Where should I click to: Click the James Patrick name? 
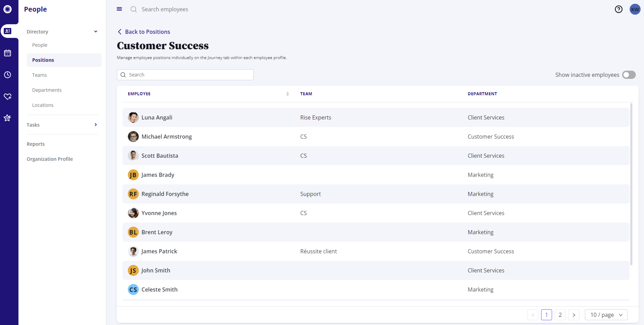tap(159, 251)
